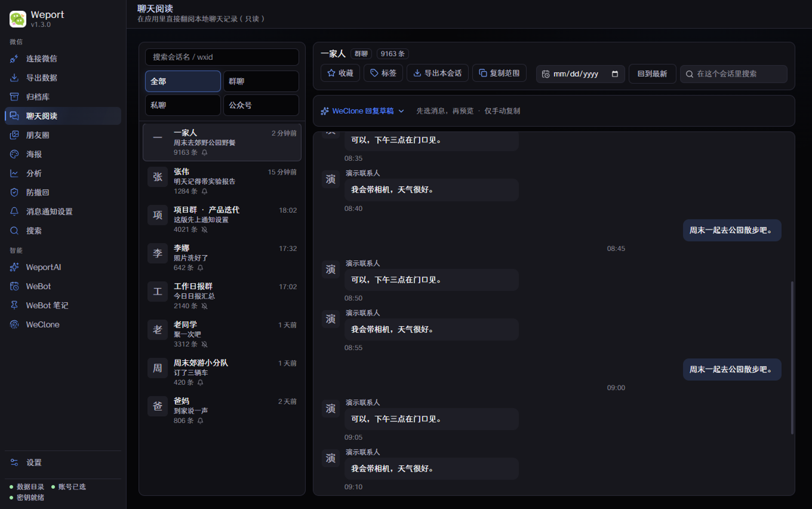This screenshot has width=812, height=509.
Task: Switch to the 公众号 filter tab
Action: (x=261, y=105)
